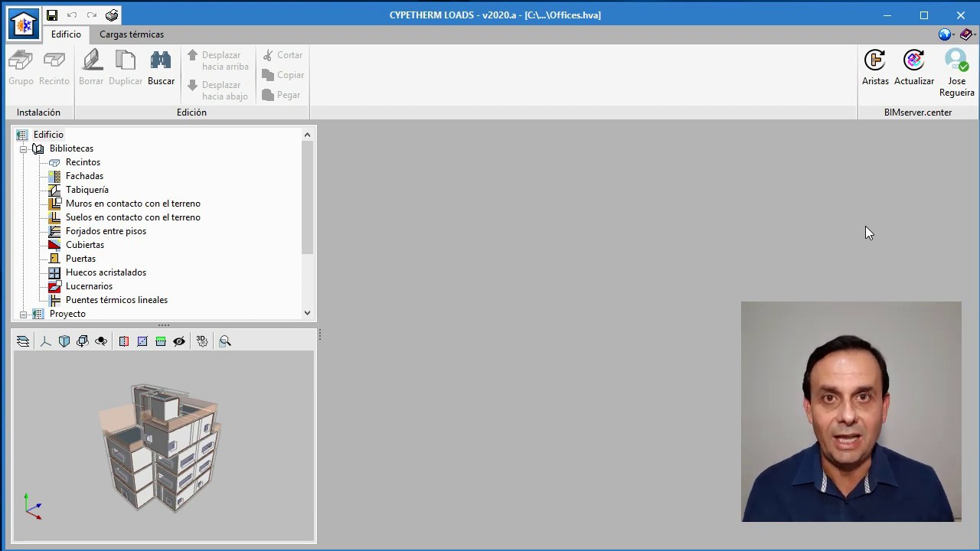The height and width of the screenshot is (551, 980).
Task: Select Fachadas in the library tree
Action: [x=84, y=176]
